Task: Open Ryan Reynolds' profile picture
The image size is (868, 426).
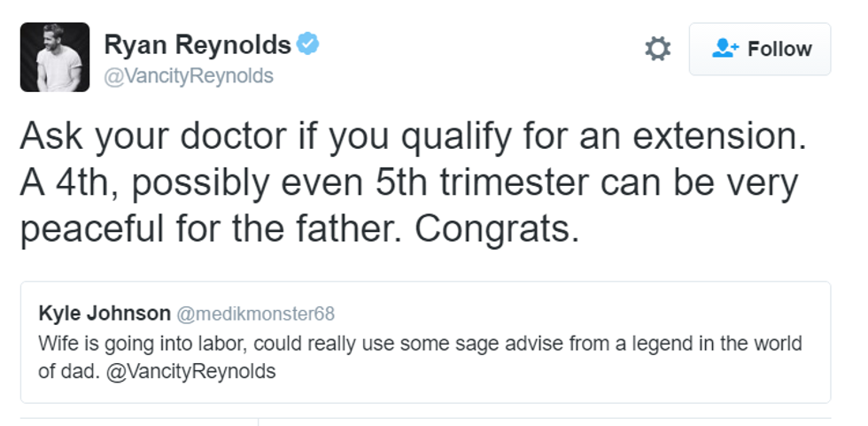Action: pyautogui.click(x=55, y=58)
